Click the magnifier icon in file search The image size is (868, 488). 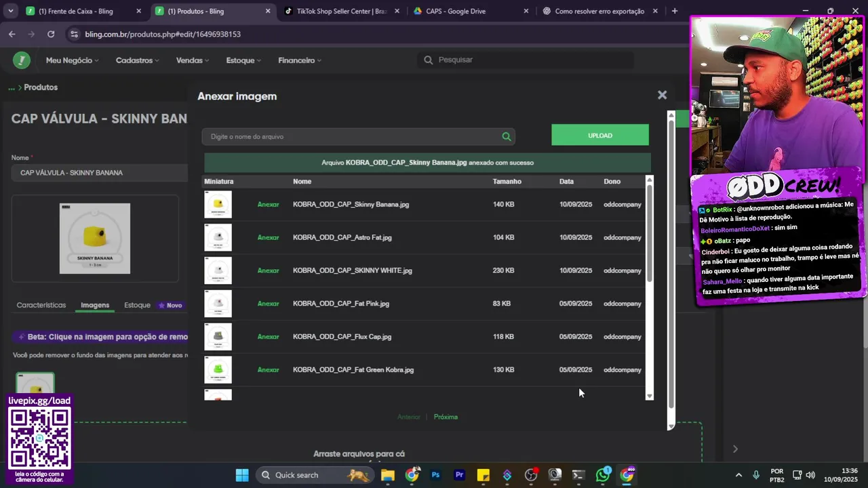pos(507,137)
